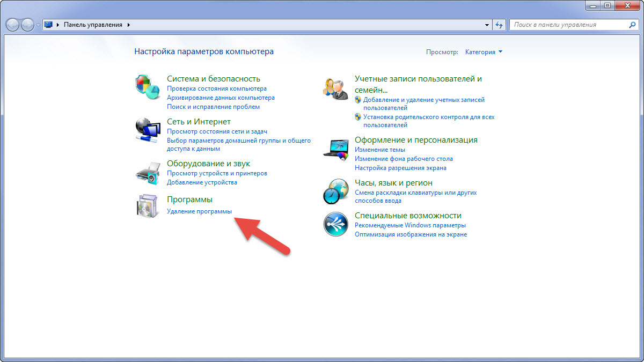Open Оформление и персонализация category
This screenshot has width=644, height=362.
click(416, 140)
